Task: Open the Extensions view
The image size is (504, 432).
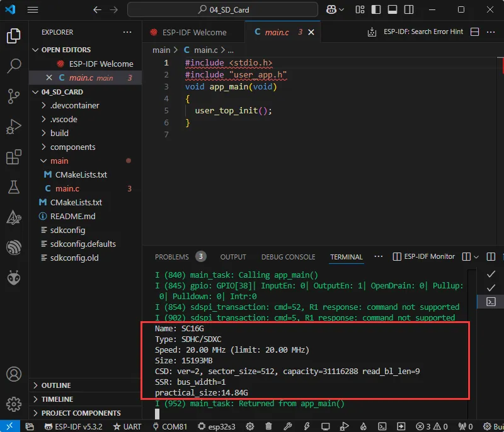Action: pyautogui.click(x=14, y=157)
